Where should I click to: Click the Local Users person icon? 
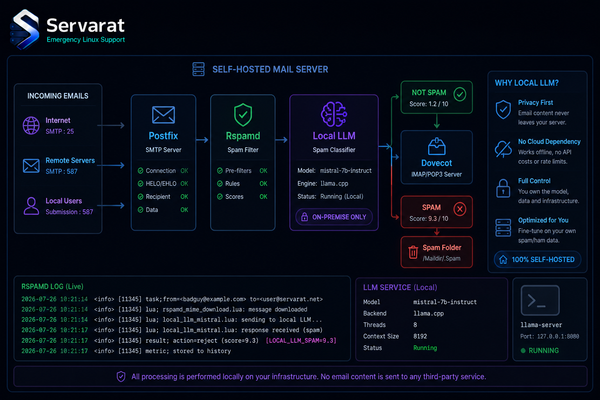pyautogui.click(x=31, y=206)
